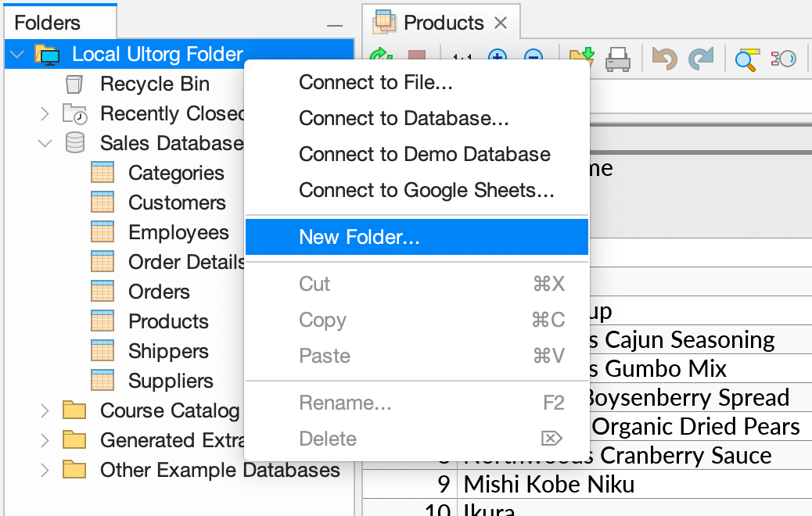Open the Print dialog via the printer icon

click(x=619, y=58)
